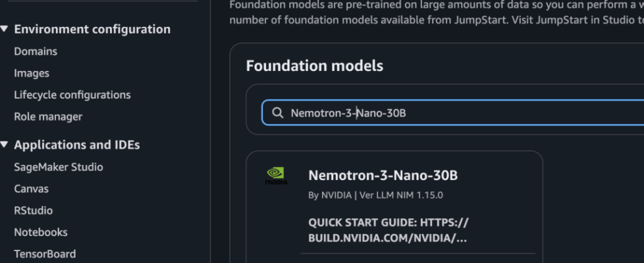Open Canvas from the sidebar
The height and width of the screenshot is (263, 644).
click(32, 189)
